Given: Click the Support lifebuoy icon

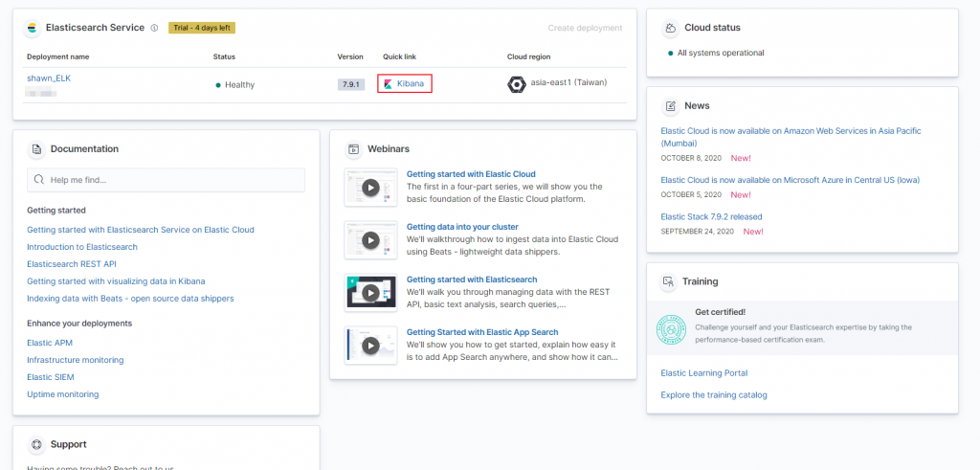Looking at the screenshot, I should point(37,445).
